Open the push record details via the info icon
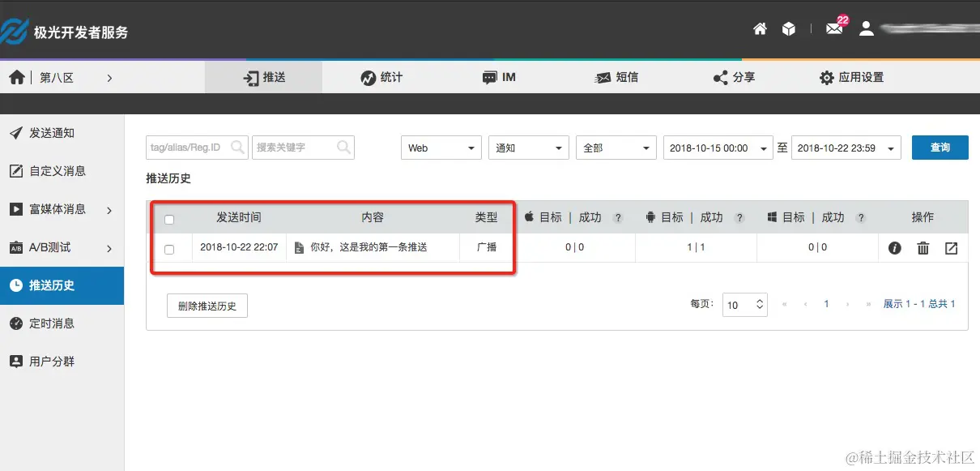The width and height of the screenshot is (980, 471). tap(894, 248)
